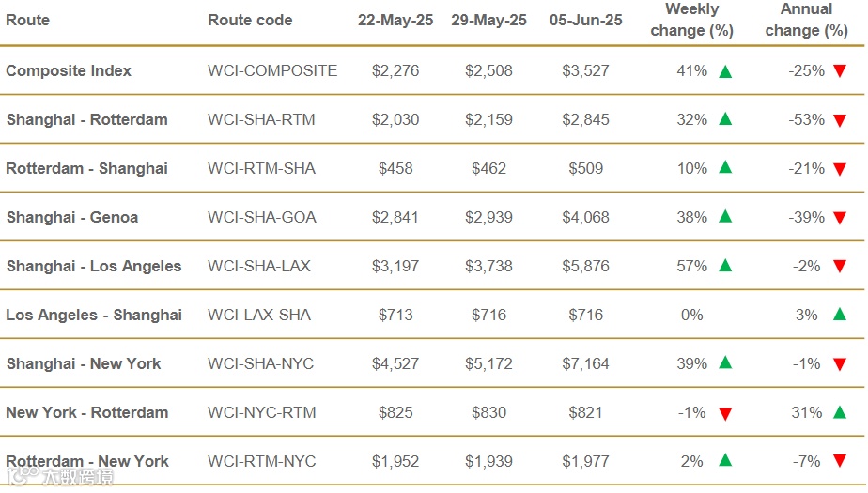Select the Shanghai - New York route name
The height and width of the screenshot is (493, 868).
click(84, 363)
